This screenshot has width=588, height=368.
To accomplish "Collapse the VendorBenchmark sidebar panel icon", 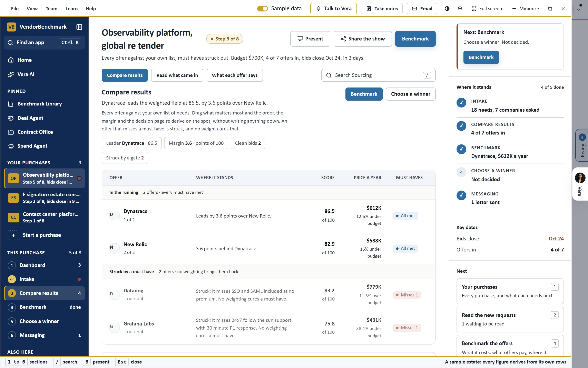I will (x=79, y=27).
